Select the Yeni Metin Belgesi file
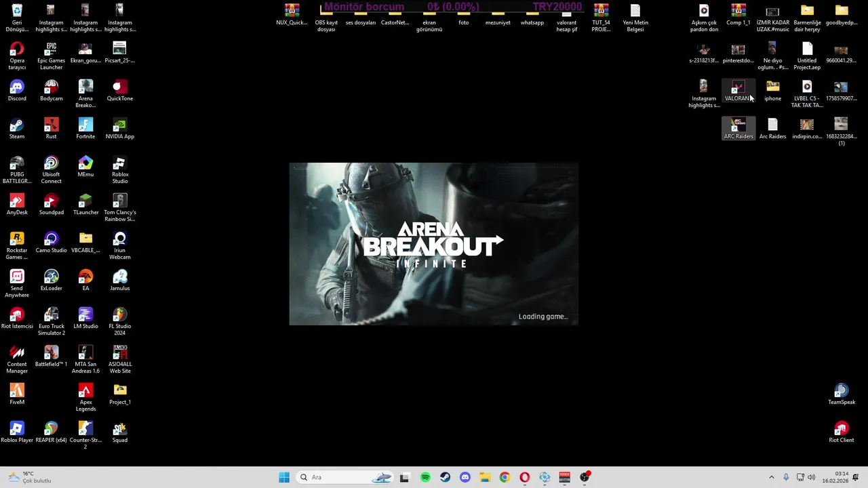 tap(635, 18)
